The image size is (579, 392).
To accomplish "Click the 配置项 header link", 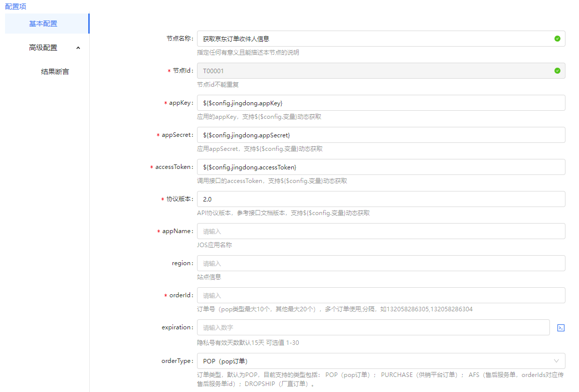I will coord(16,7).
